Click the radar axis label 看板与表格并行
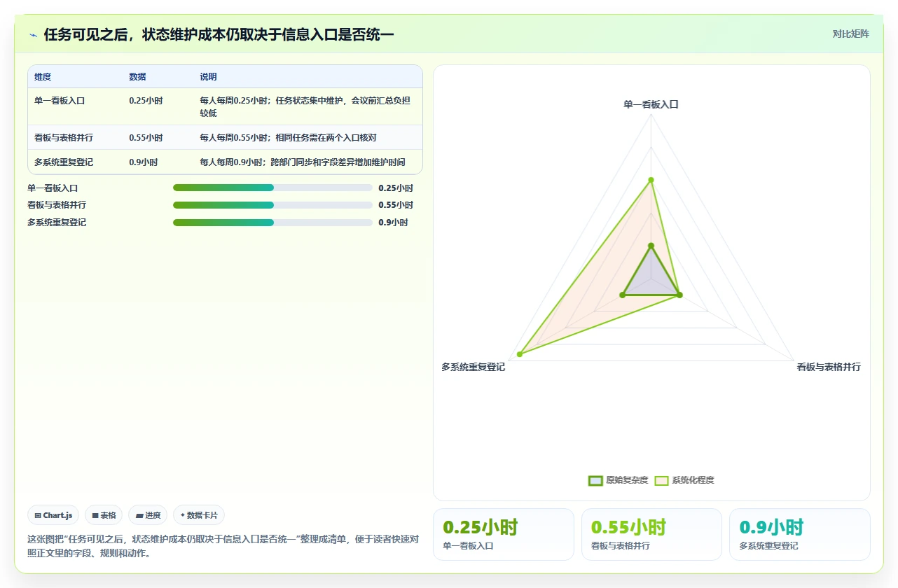Viewport: 898px width, 588px height. point(829,367)
